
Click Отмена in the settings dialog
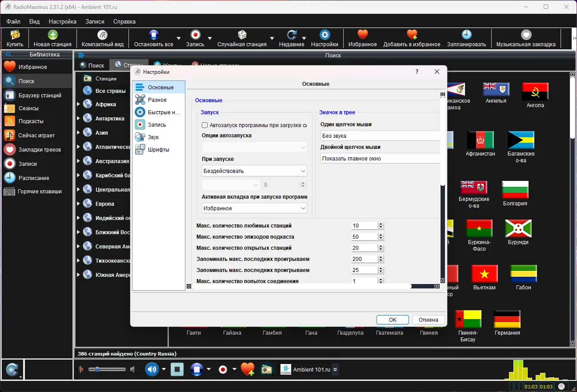(x=429, y=320)
